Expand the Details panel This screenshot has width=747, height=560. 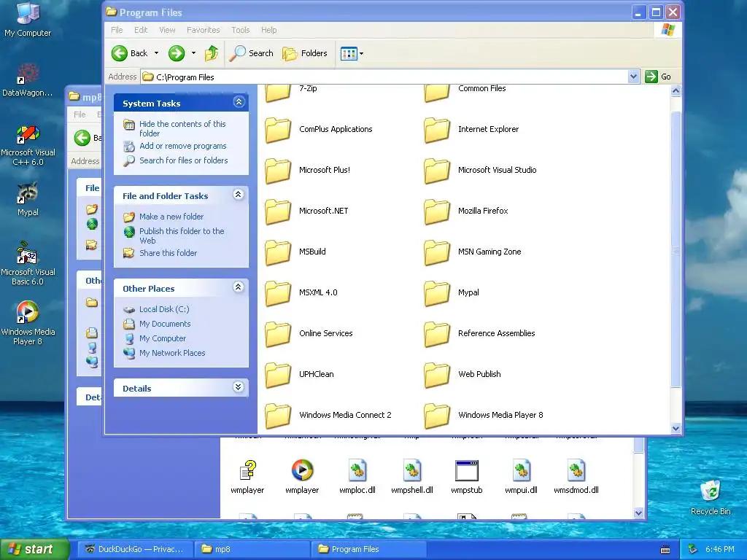tap(239, 387)
